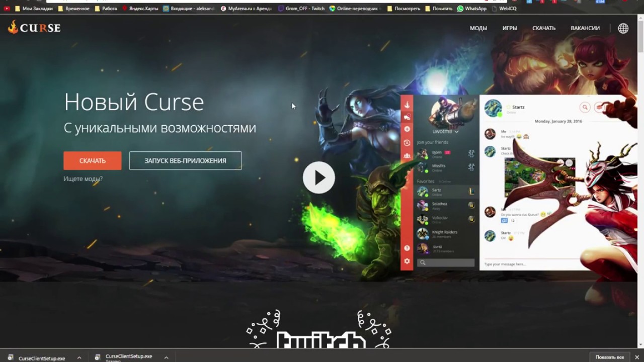The width and height of the screenshot is (644, 362).
Task: Click the plus icon in app sidebar
Action: pos(407,129)
